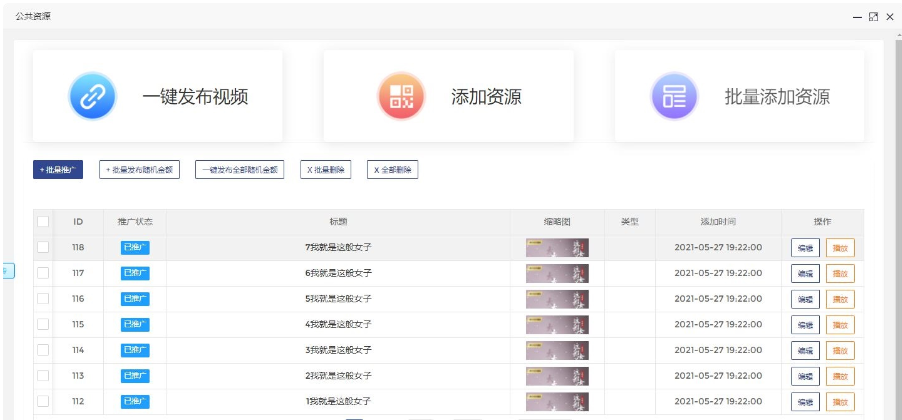Open the thumbnail of 3我就是这般女子
902x420 pixels.
tap(557, 350)
